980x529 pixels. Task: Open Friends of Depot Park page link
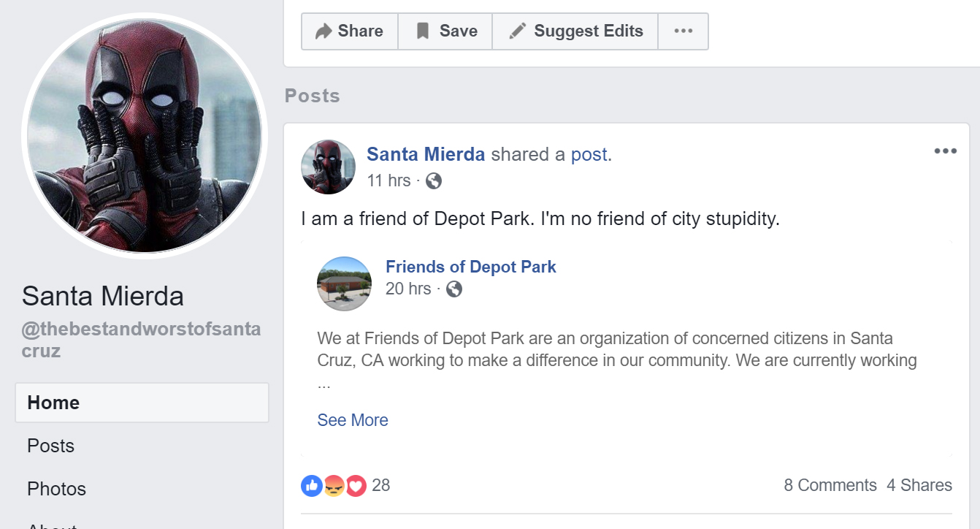[471, 267]
